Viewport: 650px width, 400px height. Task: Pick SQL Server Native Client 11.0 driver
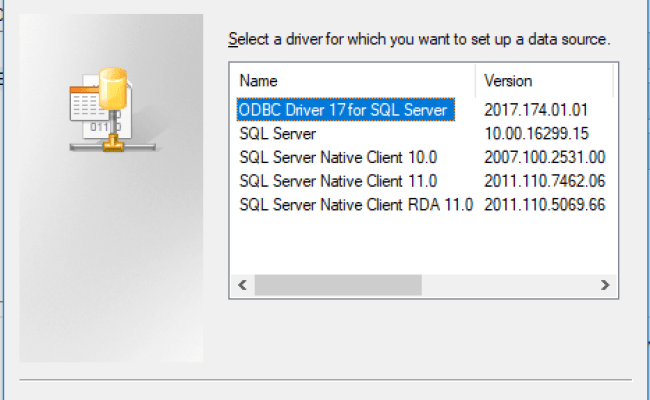(338, 181)
